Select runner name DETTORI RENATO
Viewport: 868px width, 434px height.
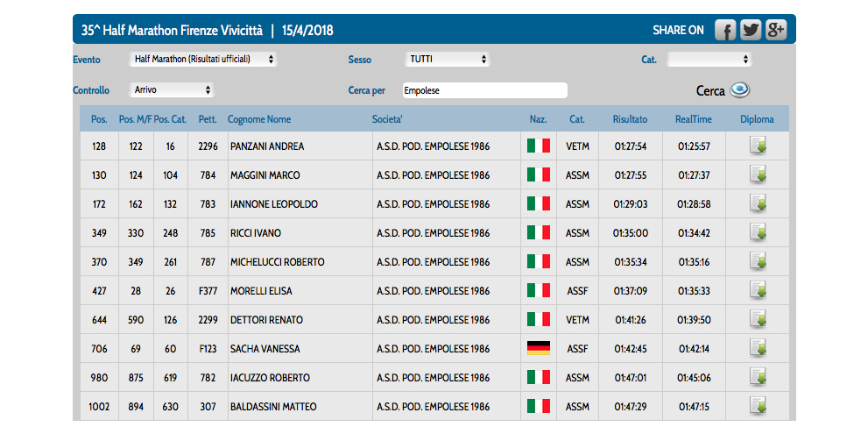(267, 320)
